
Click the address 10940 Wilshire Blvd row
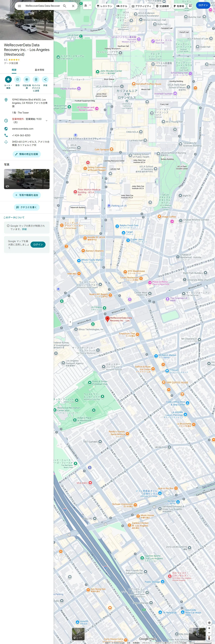coord(27,103)
